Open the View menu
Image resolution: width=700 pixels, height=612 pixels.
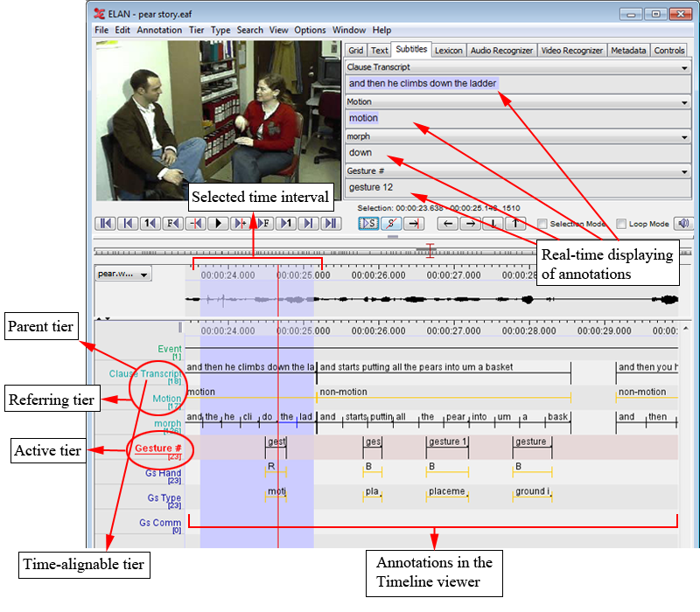point(278,30)
